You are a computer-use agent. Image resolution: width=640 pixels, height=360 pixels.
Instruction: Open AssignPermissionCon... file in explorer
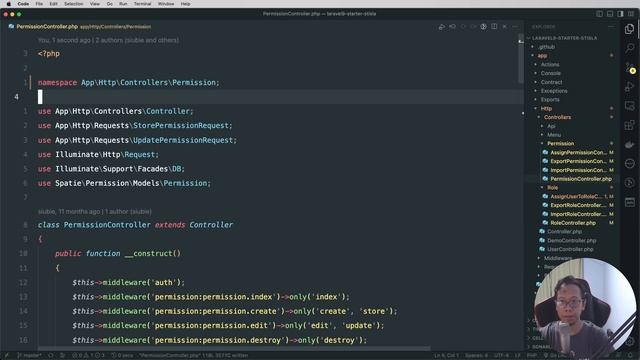click(x=578, y=153)
